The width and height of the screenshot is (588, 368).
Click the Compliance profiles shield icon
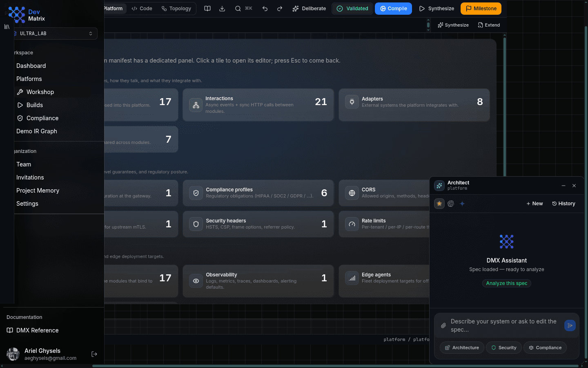(x=196, y=193)
